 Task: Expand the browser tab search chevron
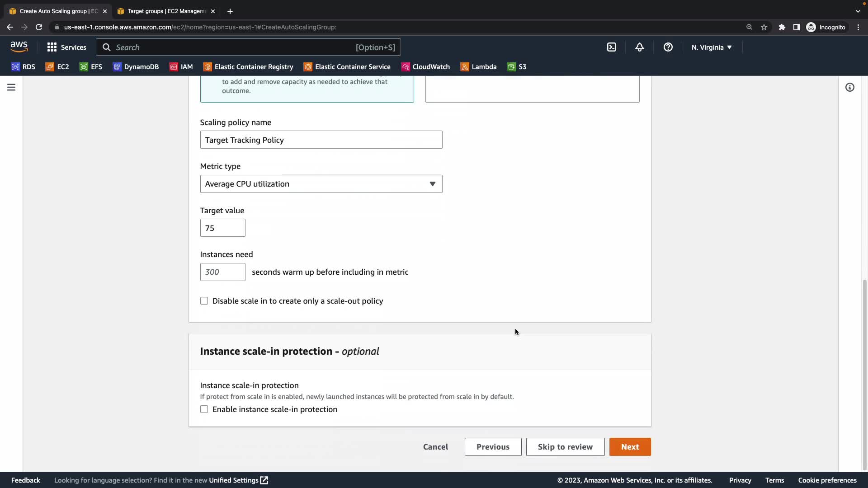pos(858,11)
